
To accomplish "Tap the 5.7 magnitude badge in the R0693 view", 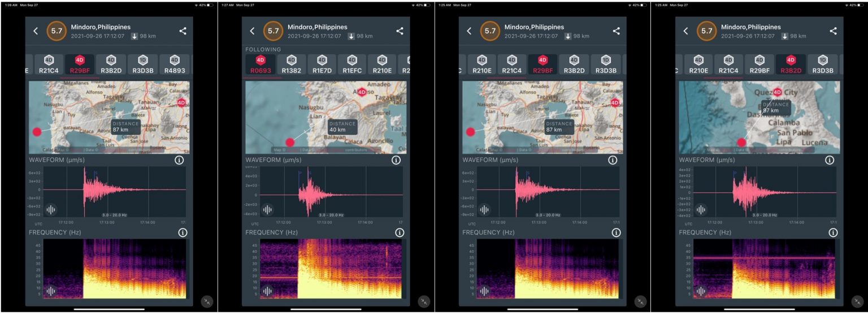I will point(273,31).
